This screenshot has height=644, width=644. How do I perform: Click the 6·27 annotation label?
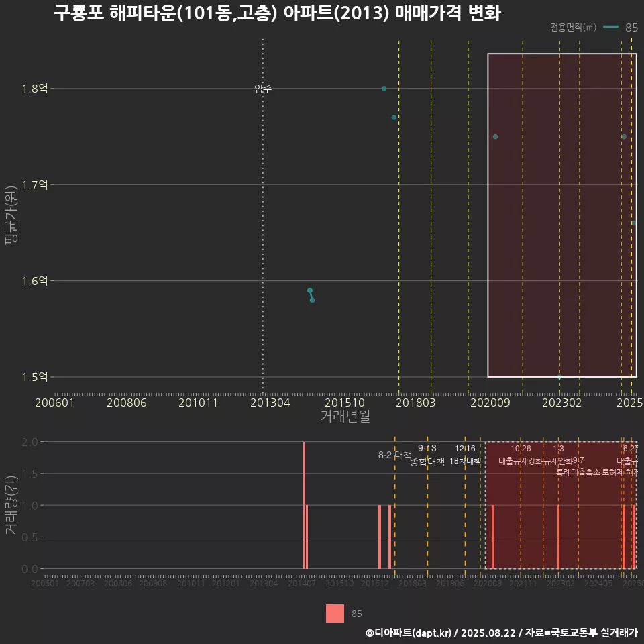click(x=631, y=449)
